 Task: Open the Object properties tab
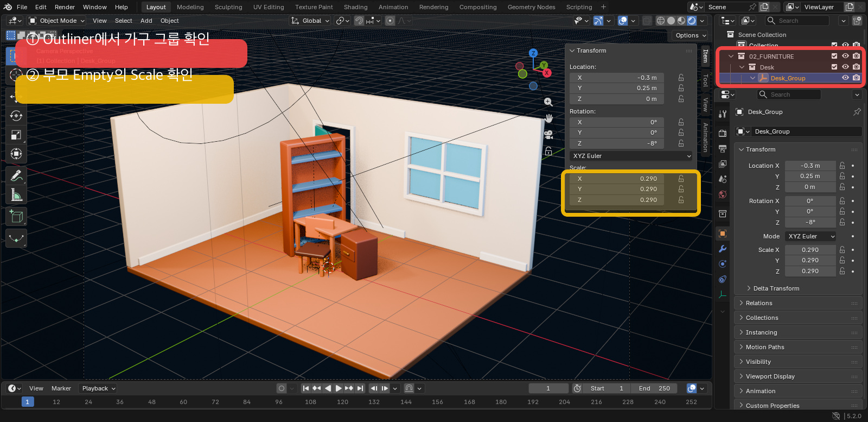(x=723, y=234)
